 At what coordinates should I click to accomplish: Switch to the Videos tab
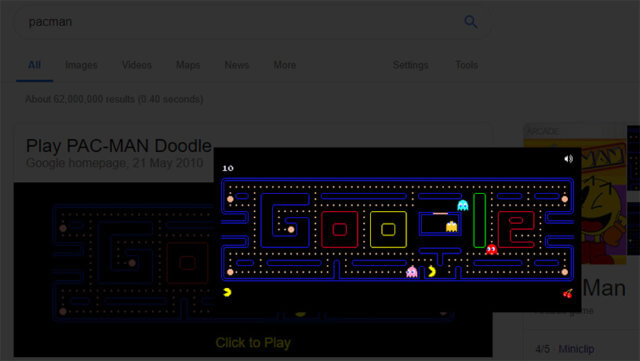point(137,65)
